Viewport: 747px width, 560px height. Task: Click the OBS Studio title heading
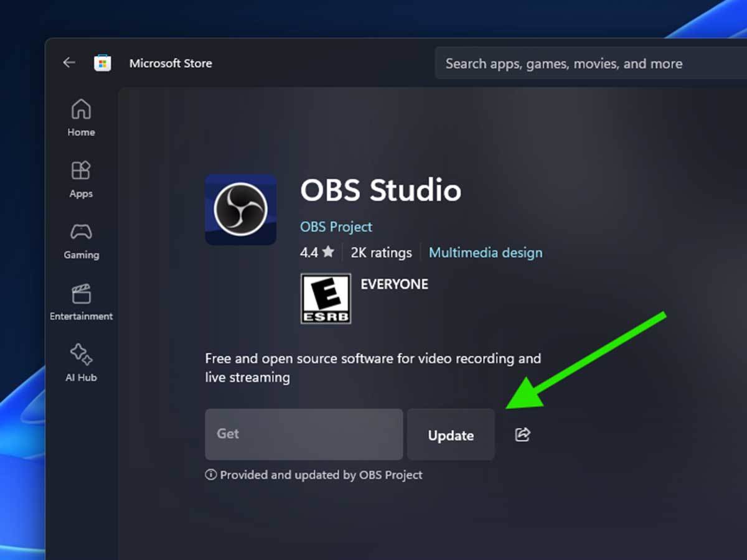click(x=380, y=190)
